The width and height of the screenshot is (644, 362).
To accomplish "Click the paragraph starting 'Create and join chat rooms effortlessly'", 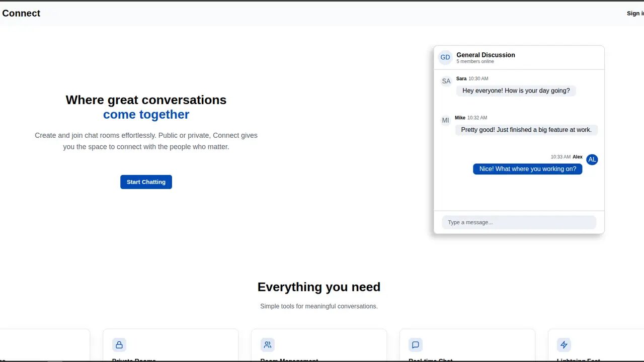I will (x=146, y=141).
